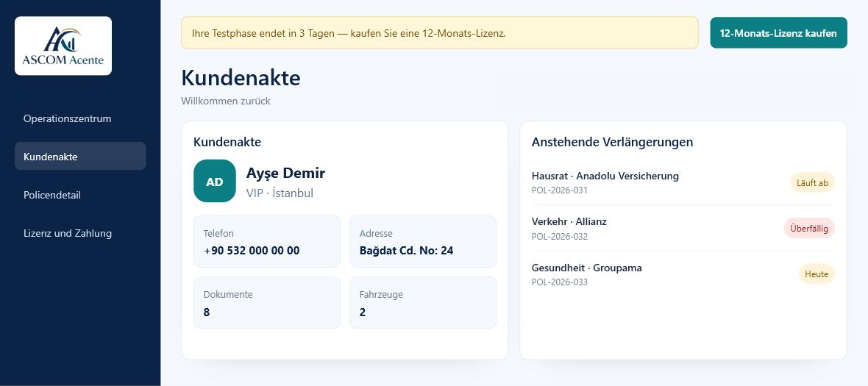This screenshot has height=386, width=868.
Task: Open the Gesundheit · Groupama renewal entry
Action: [683, 274]
